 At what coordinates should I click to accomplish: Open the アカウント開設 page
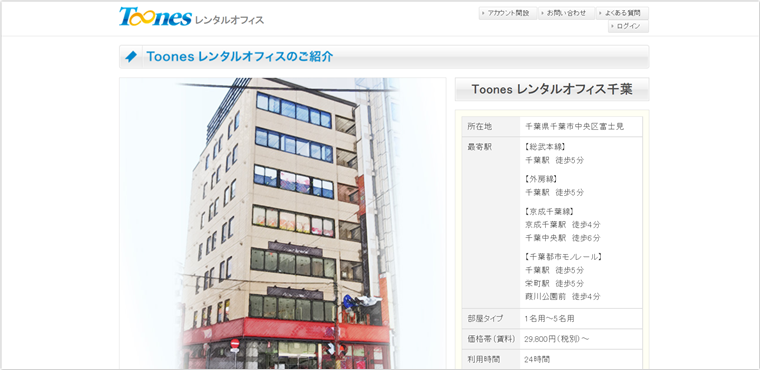point(508,13)
